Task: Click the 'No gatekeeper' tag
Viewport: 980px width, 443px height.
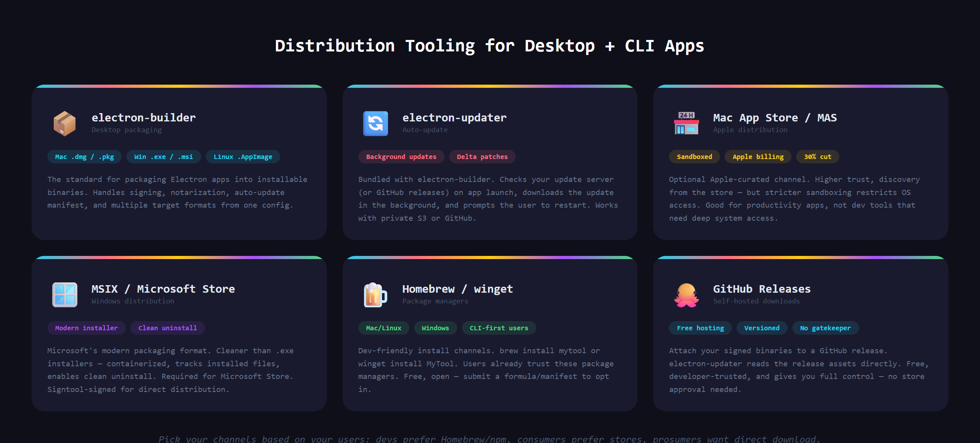Action: [825, 328]
